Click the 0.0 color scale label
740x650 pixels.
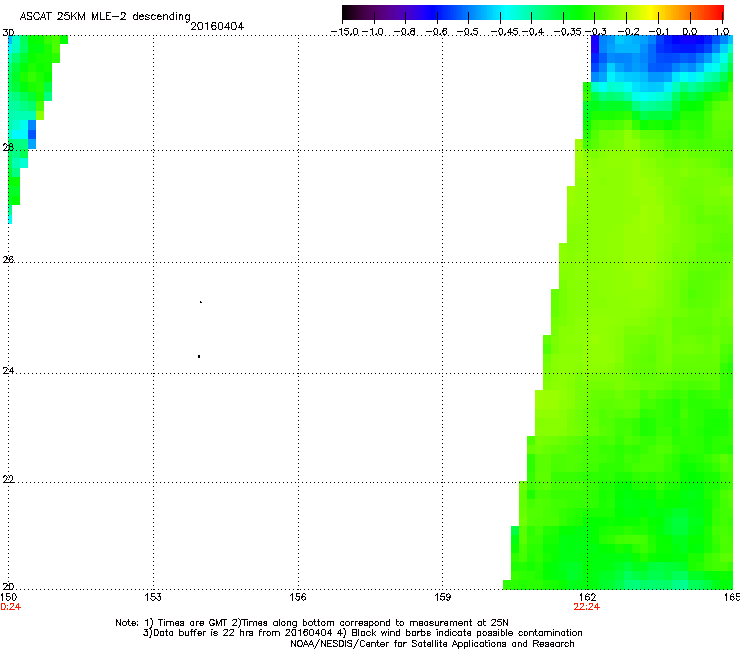coord(690,32)
